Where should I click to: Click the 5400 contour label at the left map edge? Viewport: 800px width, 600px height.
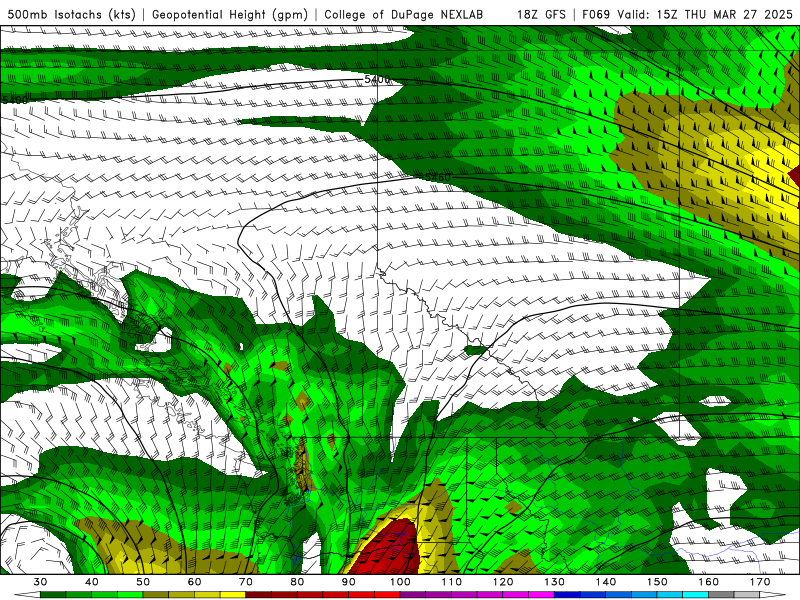14,100
